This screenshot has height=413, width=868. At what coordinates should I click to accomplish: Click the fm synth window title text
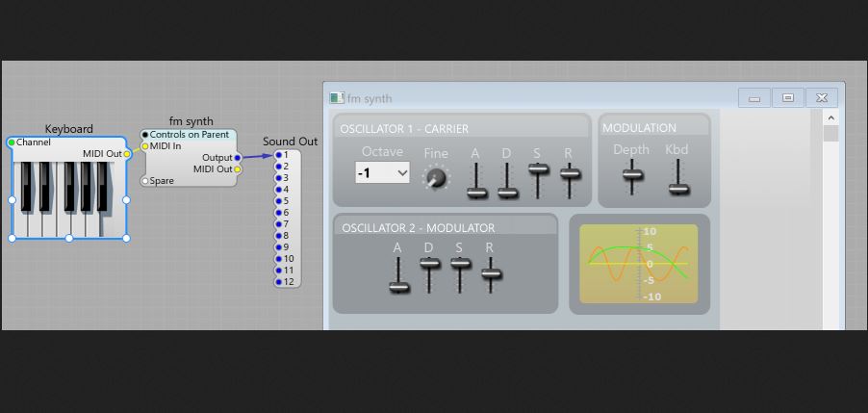click(x=370, y=98)
